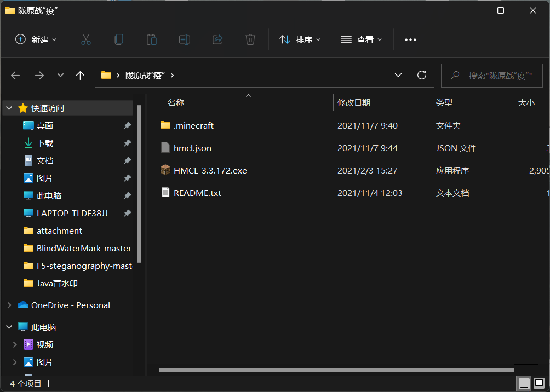Expand 图片 node under 此电脑

click(15, 362)
